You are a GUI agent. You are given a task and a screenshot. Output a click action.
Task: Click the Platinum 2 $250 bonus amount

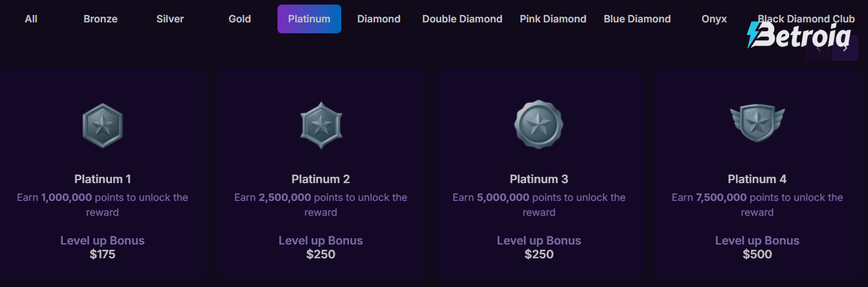point(321,254)
